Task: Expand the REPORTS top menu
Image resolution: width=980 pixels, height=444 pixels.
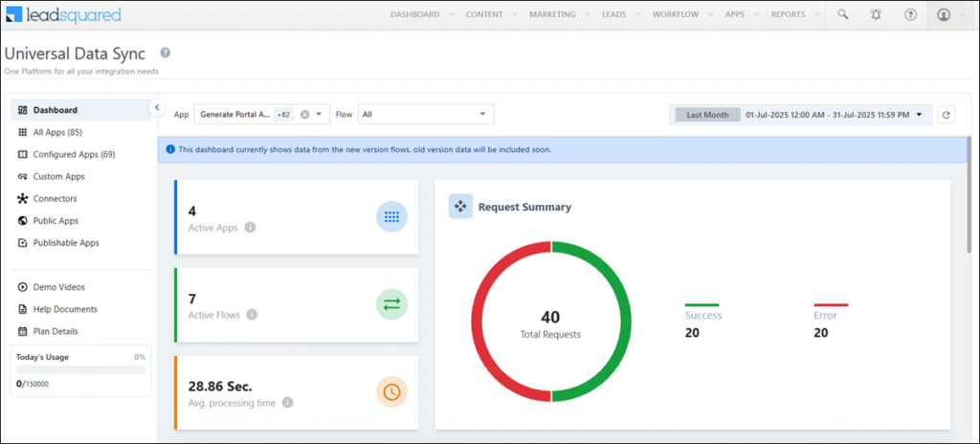Action: [x=795, y=14]
